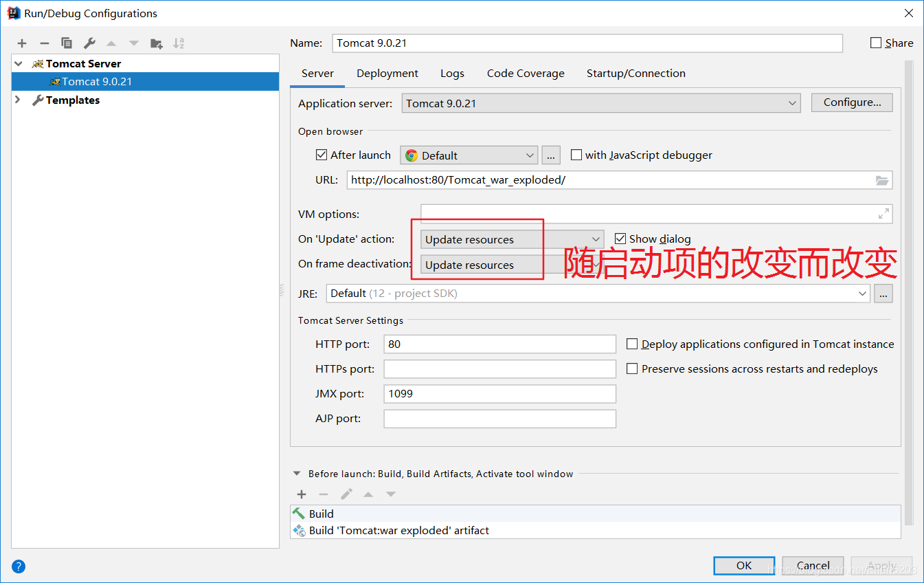This screenshot has height=583, width=924.
Task: Click the IntelliJ icon in title bar
Action: click(13, 12)
